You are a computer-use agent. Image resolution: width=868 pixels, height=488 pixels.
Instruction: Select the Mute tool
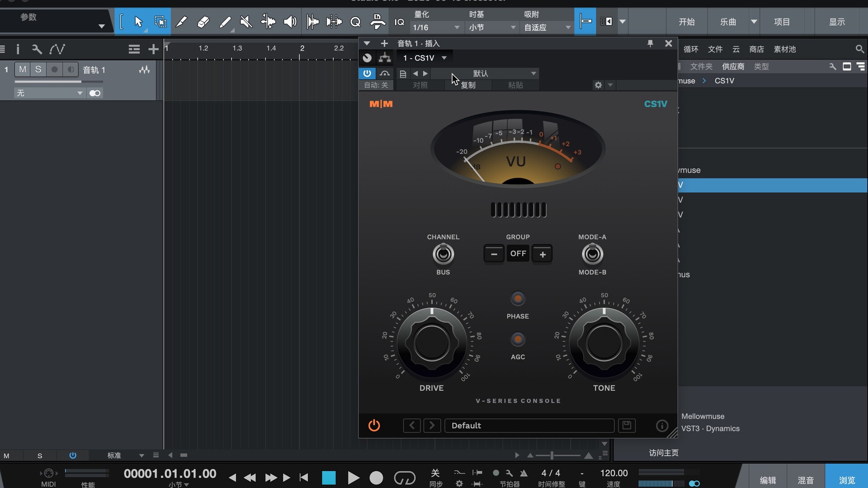(x=246, y=22)
